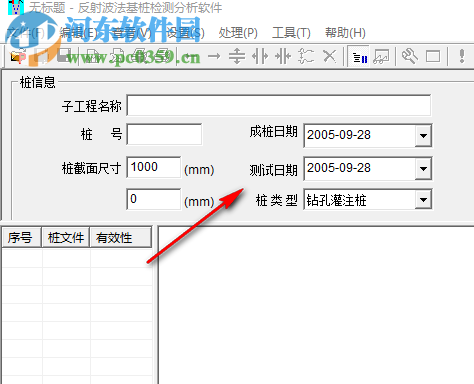The image size is (474, 384).
Task: Click the 成桩日期 label
Action: (273, 132)
